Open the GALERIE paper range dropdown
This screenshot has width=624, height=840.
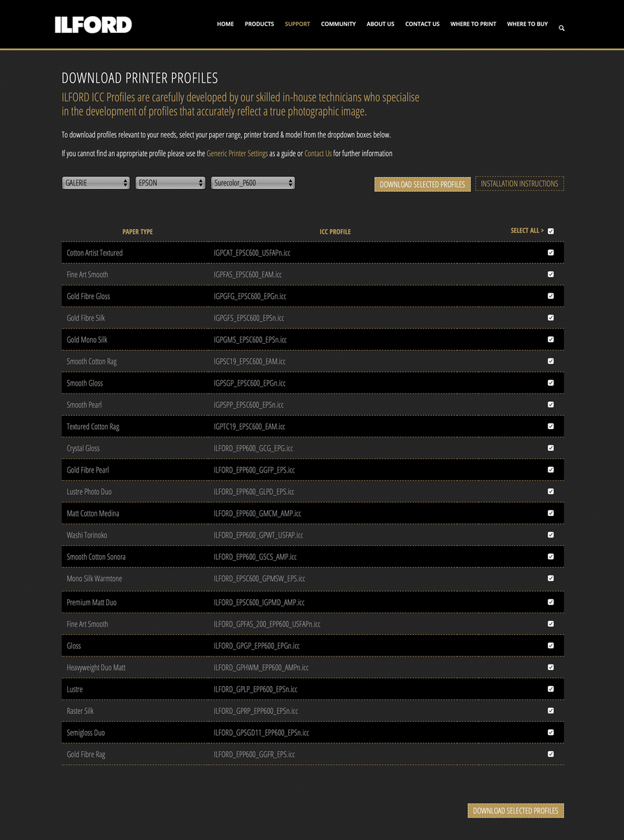(x=96, y=183)
